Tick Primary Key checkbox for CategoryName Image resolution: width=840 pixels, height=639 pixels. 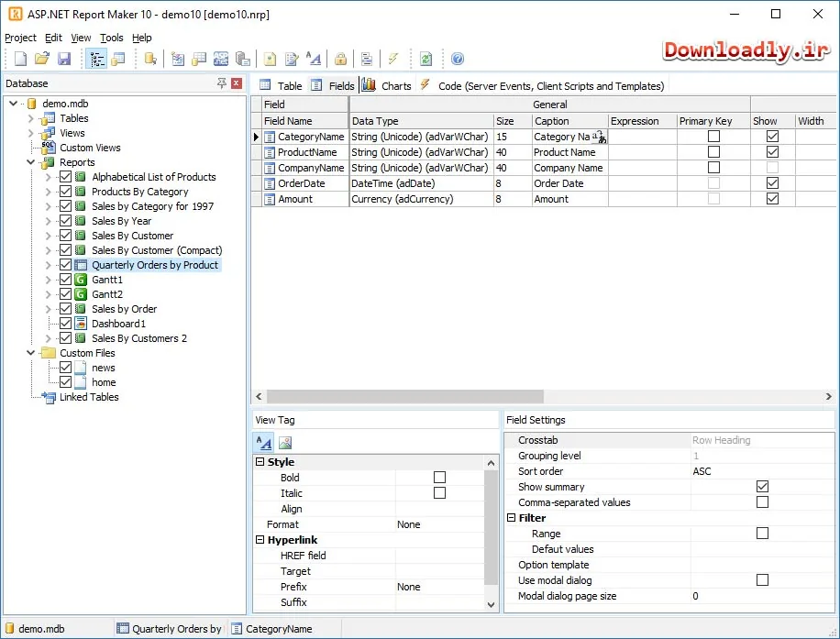click(713, 137)
